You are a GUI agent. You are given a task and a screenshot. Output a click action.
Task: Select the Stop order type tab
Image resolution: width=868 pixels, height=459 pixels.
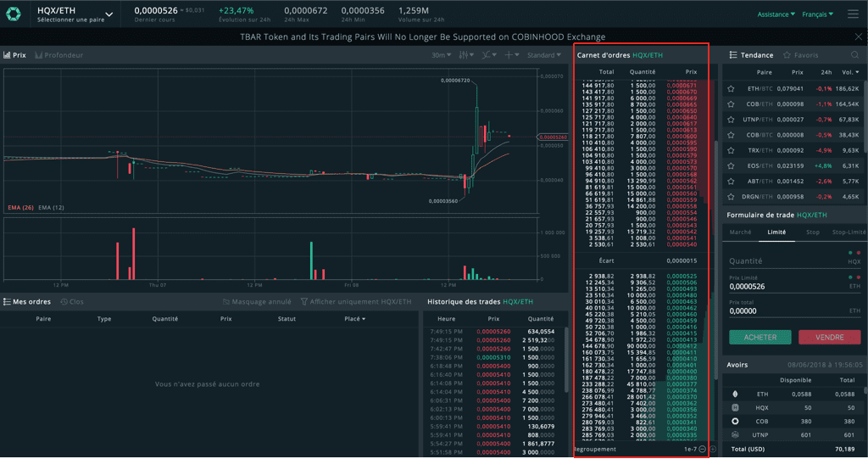click(x=813, y=232)
